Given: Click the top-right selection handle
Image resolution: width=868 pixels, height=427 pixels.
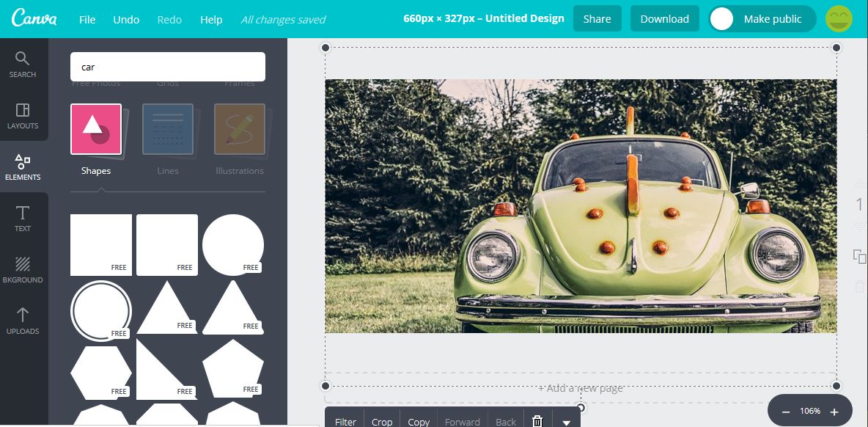Looking at the screenshot, I should point(836,48).
